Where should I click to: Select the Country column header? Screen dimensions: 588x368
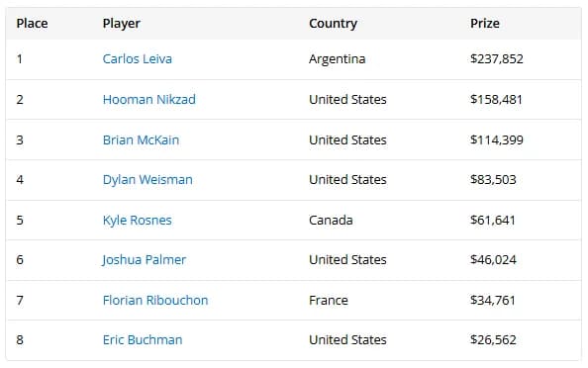(333, 23)
